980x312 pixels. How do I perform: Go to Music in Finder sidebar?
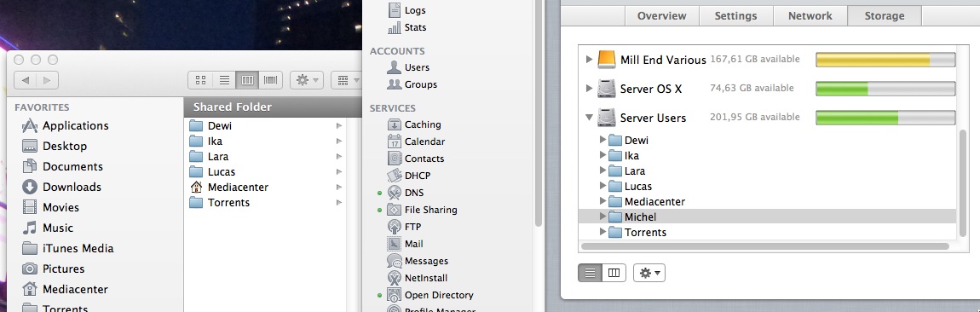pos(48,228)
